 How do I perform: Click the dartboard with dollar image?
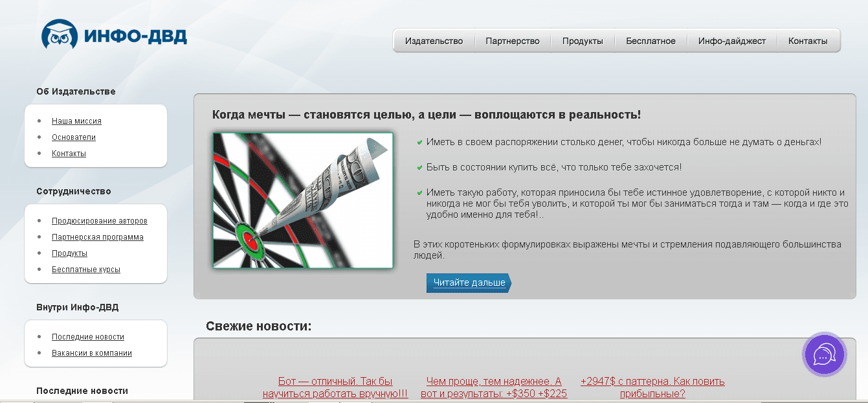(x=303, y=200)
